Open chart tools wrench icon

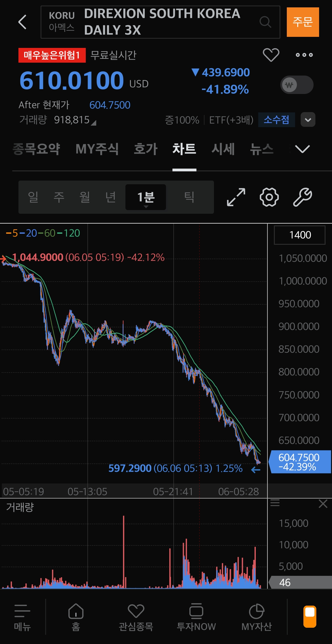click(x=302, y=197)
